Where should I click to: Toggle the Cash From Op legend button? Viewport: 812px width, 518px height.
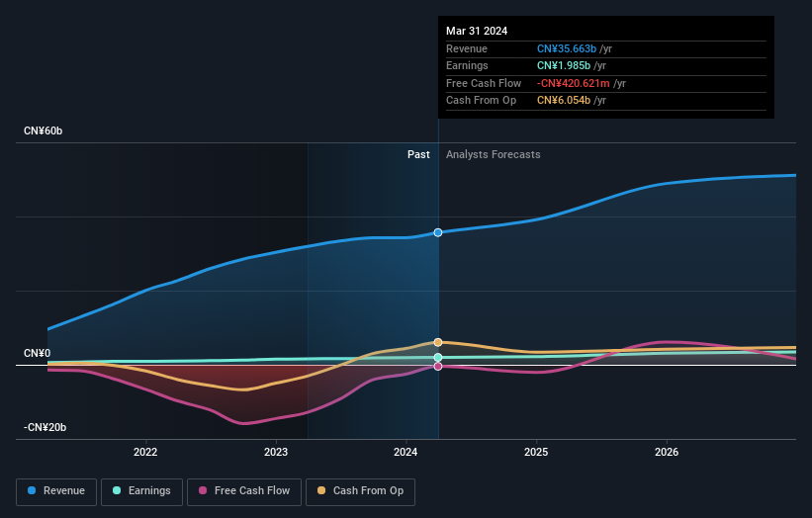(x=360, y=491)
